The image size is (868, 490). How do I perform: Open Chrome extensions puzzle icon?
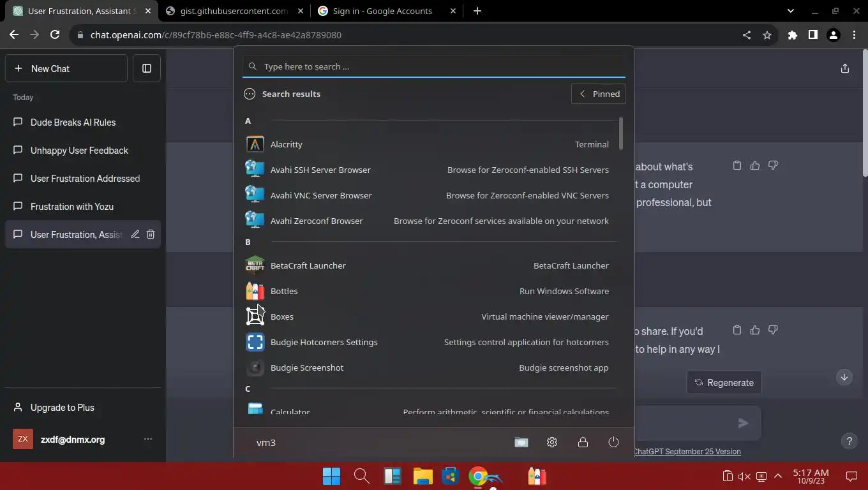coord(793,35)
